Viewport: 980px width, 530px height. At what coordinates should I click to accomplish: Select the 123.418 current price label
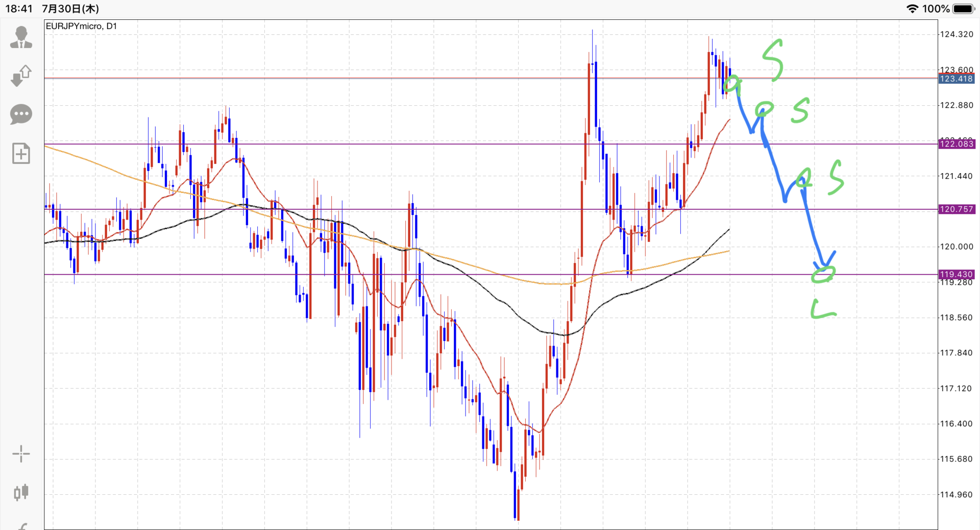[957, 79]
